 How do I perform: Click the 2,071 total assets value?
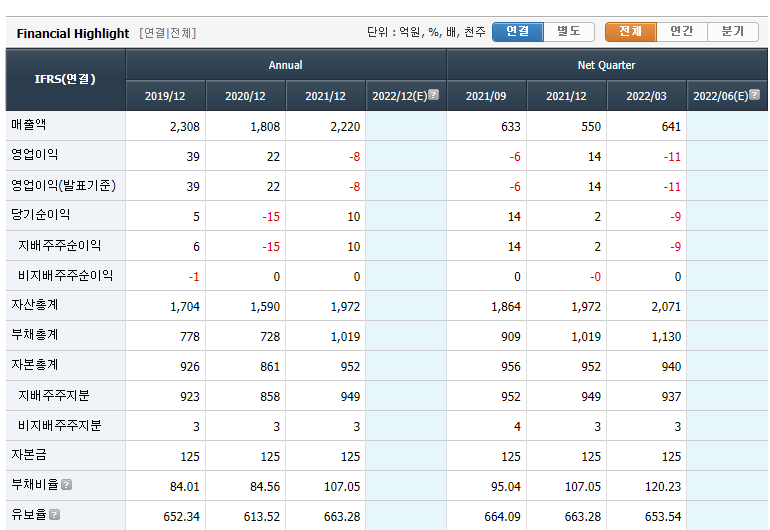(666, 307)
